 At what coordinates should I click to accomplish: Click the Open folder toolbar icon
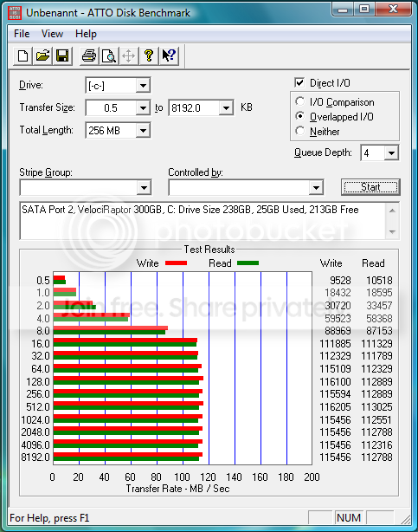point(42,55)
